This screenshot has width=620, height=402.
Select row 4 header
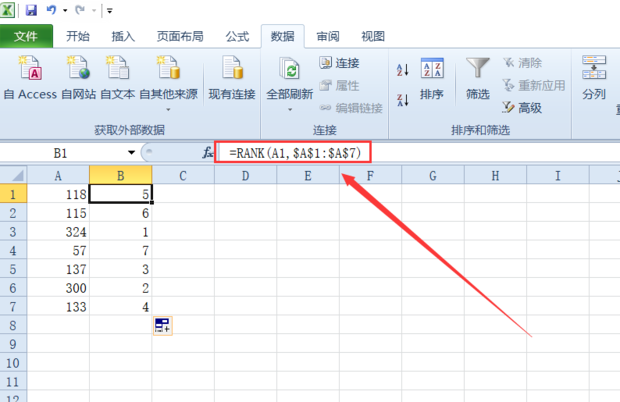pos(13,251)
